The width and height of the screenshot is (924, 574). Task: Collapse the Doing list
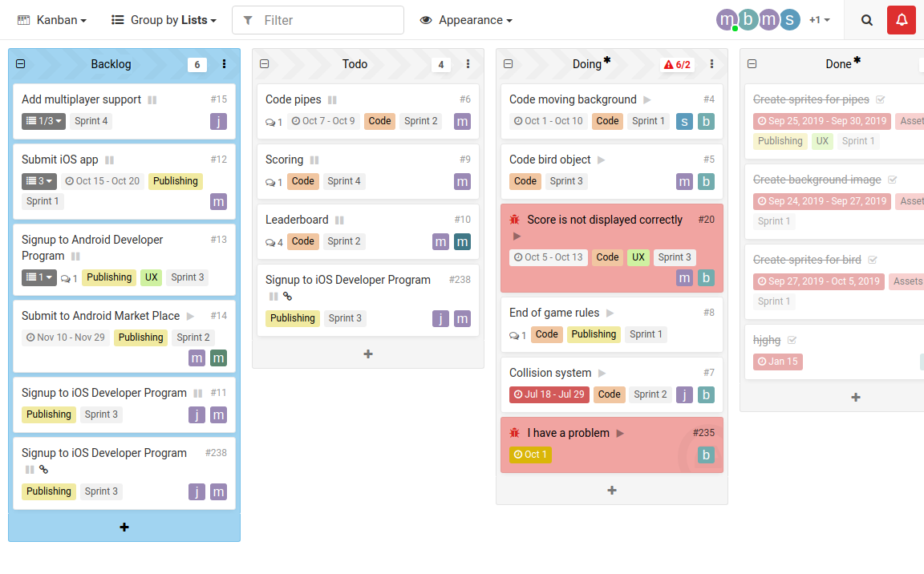(508, 64)
